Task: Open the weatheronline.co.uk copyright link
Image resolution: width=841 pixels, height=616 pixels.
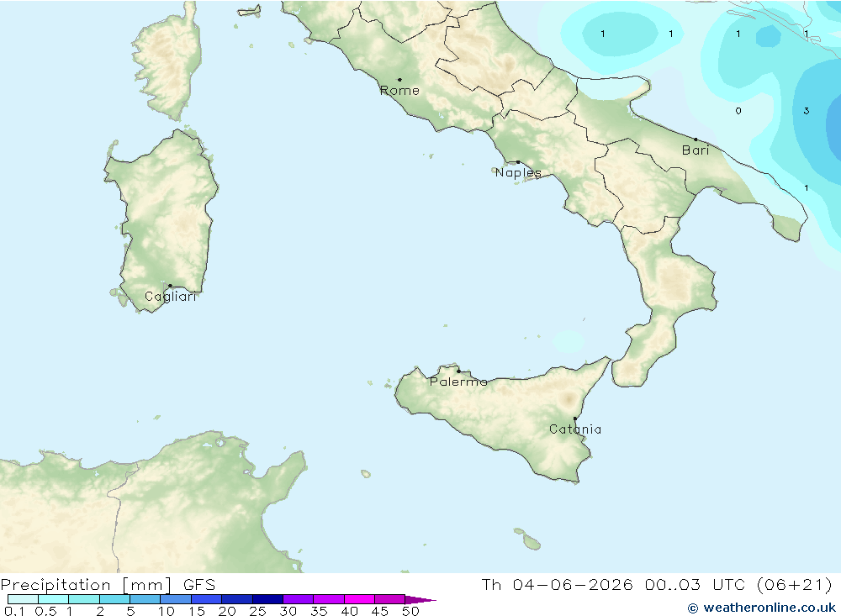Action: pyautogui.click(x=762, y=608)
